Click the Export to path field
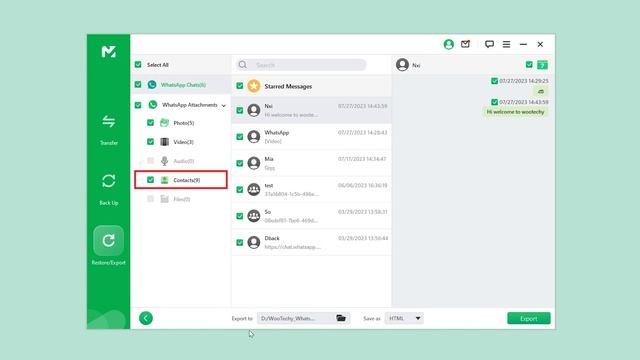This screenshot has width=640, height=360. [x=303, y=318]
